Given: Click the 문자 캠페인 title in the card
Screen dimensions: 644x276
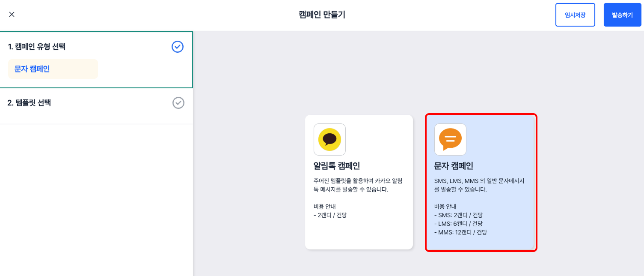Looking at the screenshot, I should click(454, 166).
